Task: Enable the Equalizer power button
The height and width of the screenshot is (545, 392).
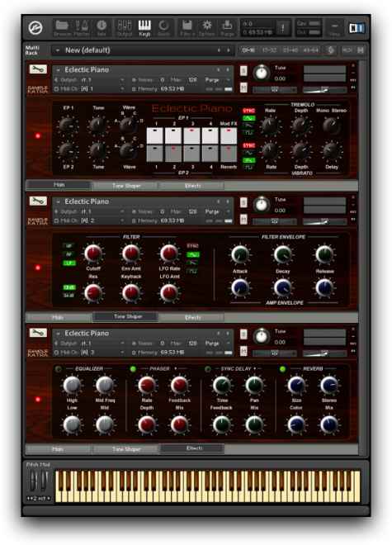Action: [58, 369]
